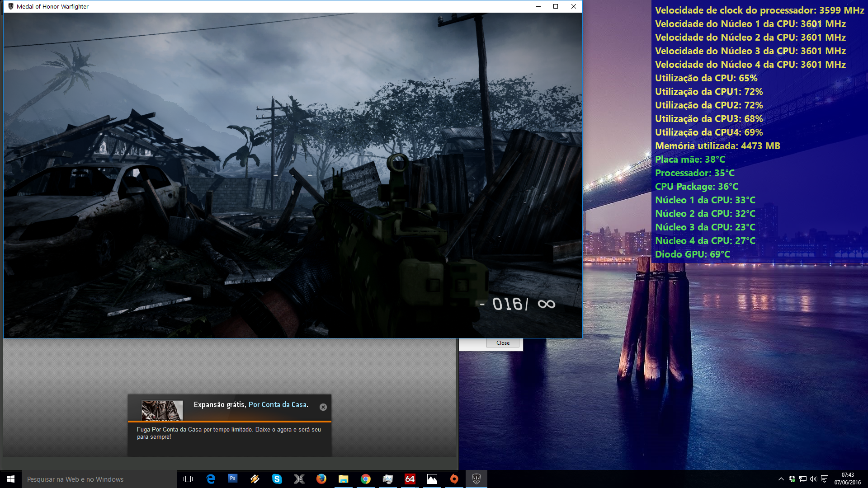The image size is (868, 488).
Task: Open Photoshop from the taskbar
Action: [x=233, y=479]
